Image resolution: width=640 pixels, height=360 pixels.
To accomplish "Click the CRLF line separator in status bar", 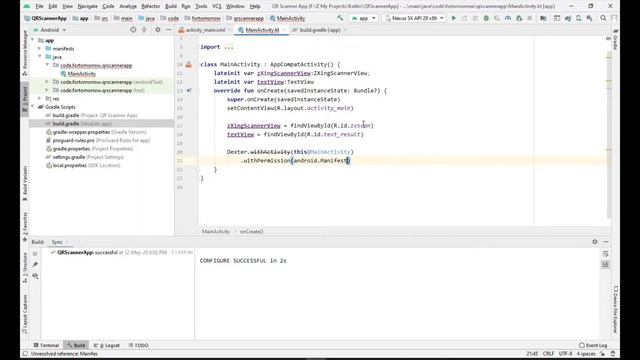I will coord(548,353).
